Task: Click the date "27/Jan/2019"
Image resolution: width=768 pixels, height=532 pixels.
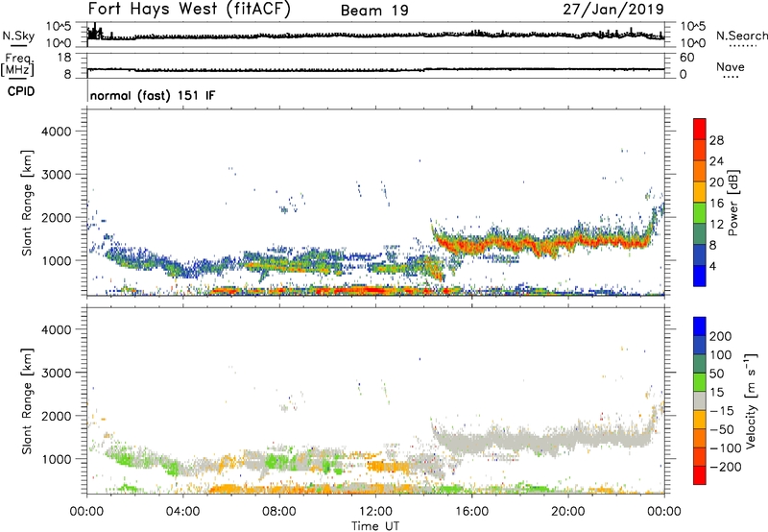Action: (x=613, y=10)
